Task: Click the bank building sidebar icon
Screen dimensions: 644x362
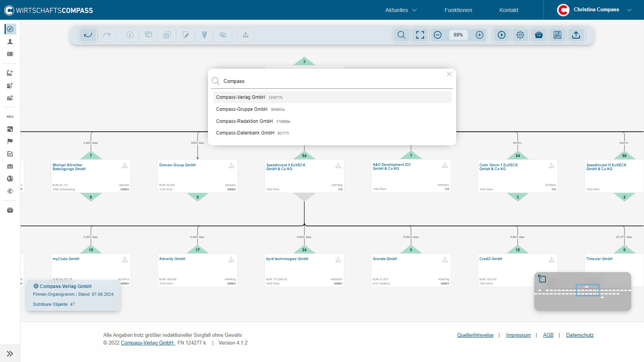Action: point(10,166)
